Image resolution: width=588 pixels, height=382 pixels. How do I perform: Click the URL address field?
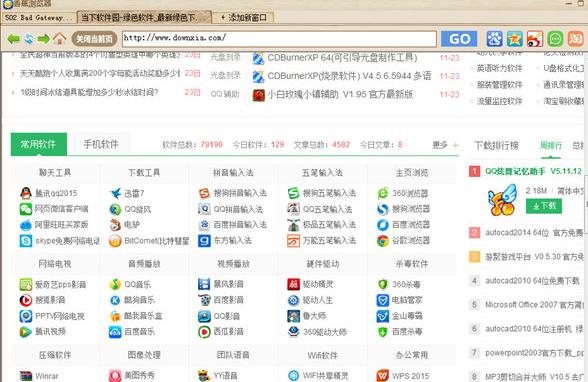coord(279,38)
